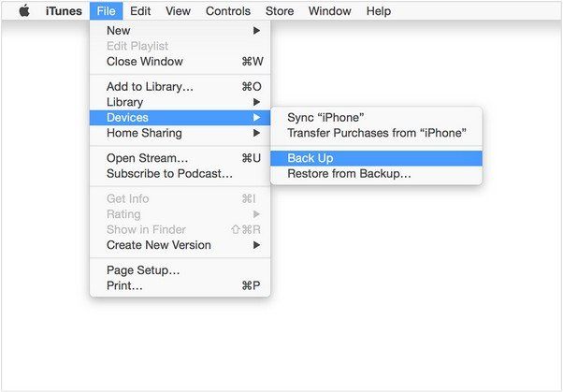This screenshot has height=392, width=563.
Task: Select Transfer Purchases from "iPhone"
Action: [x=376, y=133]
